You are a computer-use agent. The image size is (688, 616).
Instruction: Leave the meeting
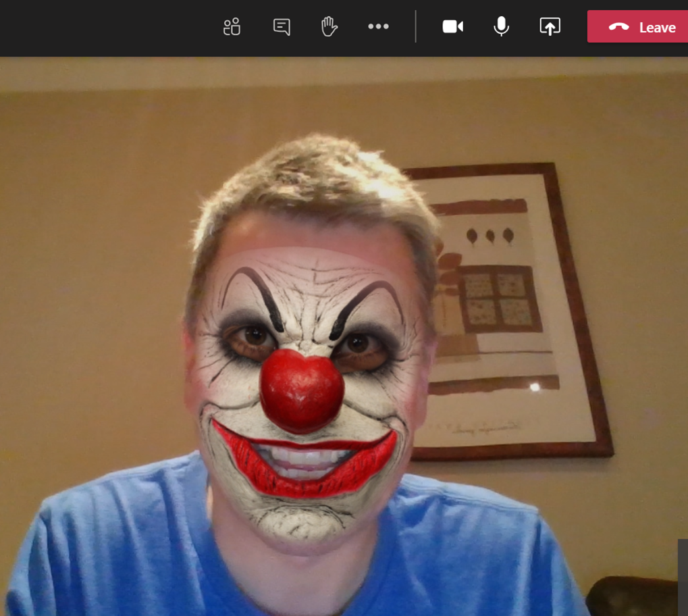click(637, 27)
